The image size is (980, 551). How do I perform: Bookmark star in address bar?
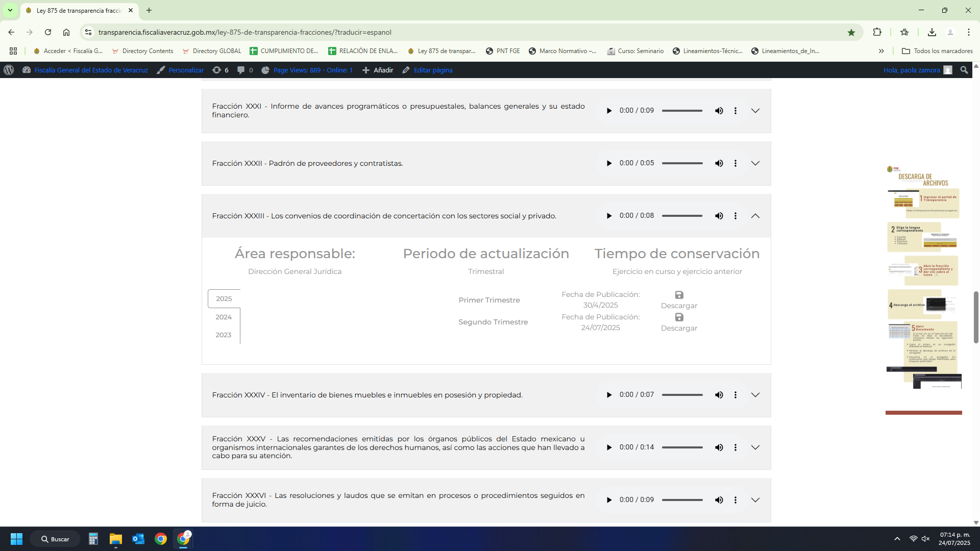851,32
